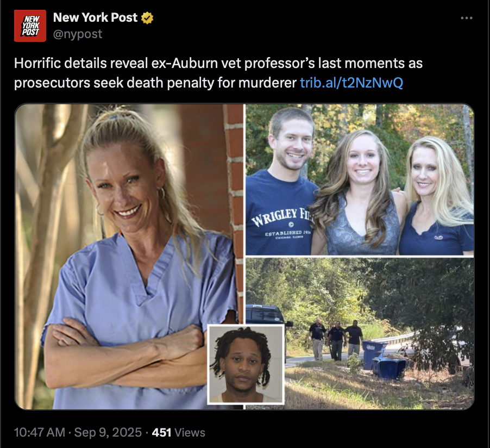Open the group photo with Wrigley Field shirt
The width and height of the screenshot is (490, 448).
360,179
